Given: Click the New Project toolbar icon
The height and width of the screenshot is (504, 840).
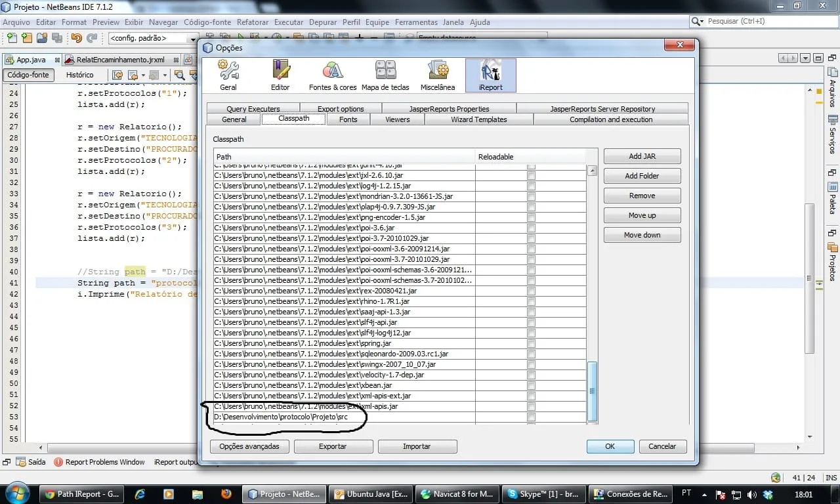Looking at the screenshot, I should [26, 38].
